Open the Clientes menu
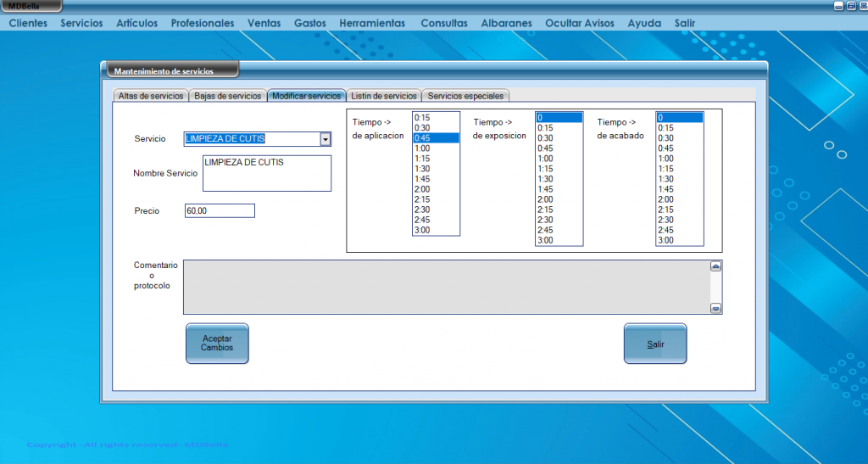 click(28, 23)
